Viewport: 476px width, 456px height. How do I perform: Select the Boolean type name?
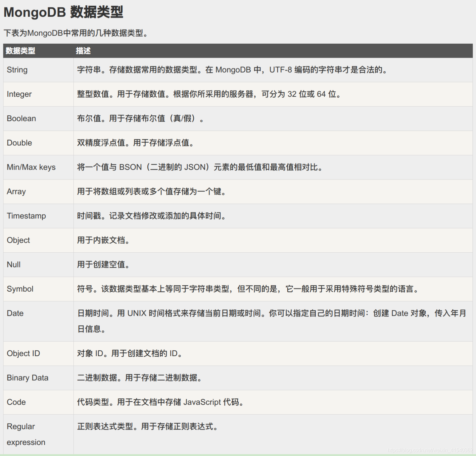pos(21,118)
